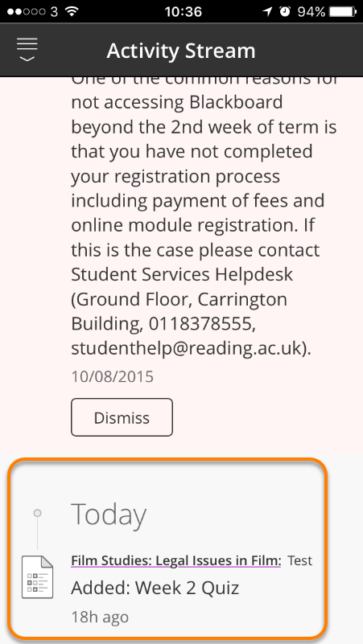The width and height of the screenshot is (363, 644).
Task: Tap the alarm clock status icon
Action: click(x=284, y=11)
